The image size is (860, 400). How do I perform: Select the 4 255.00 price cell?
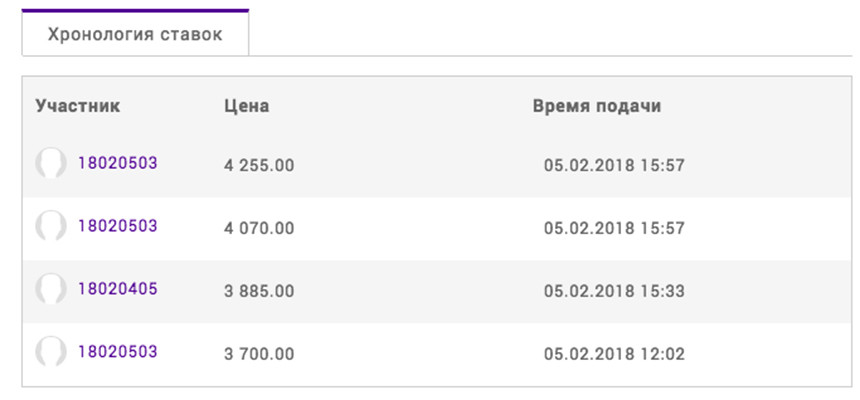pos(259,165)
